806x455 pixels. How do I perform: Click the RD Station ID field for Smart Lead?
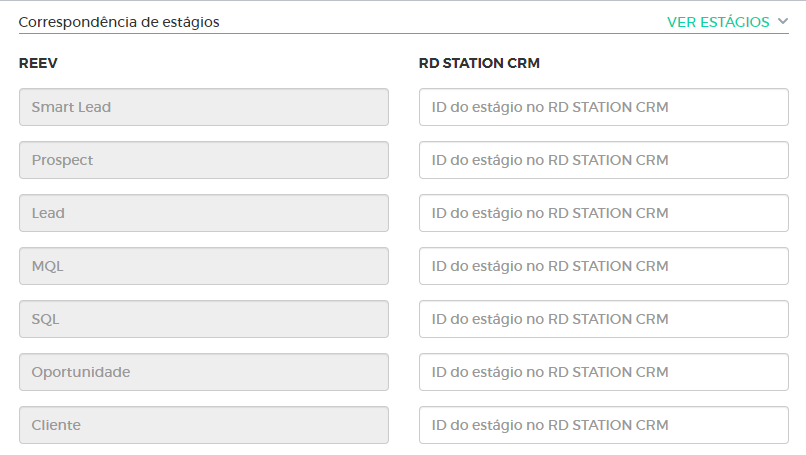[603, 107]
